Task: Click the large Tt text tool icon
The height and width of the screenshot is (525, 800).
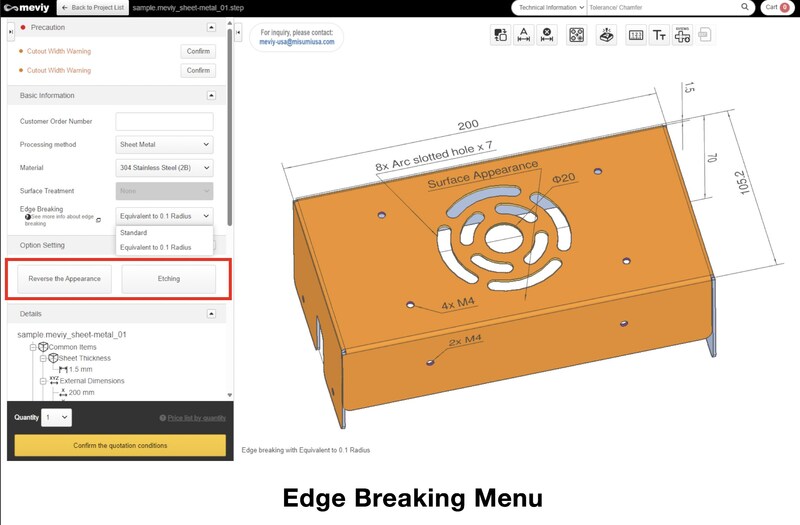Action: click(x=659, y=35)
